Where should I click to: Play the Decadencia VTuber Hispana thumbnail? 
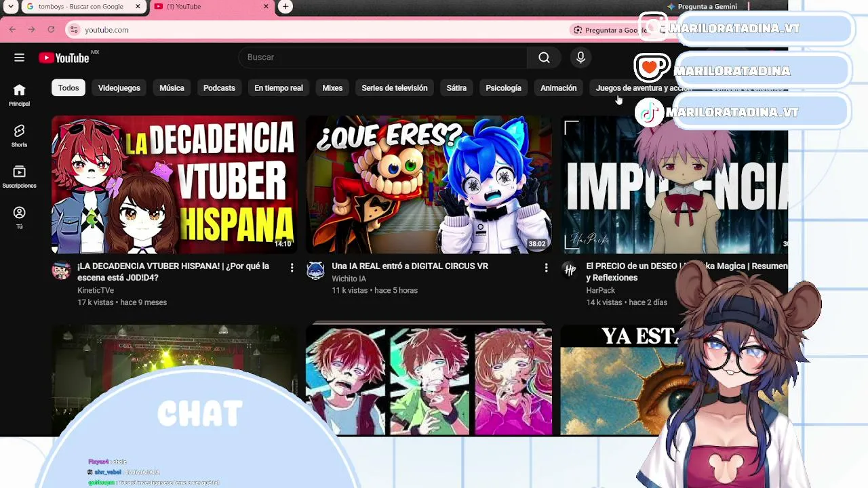pyautogui.click(x=174, y=185)
